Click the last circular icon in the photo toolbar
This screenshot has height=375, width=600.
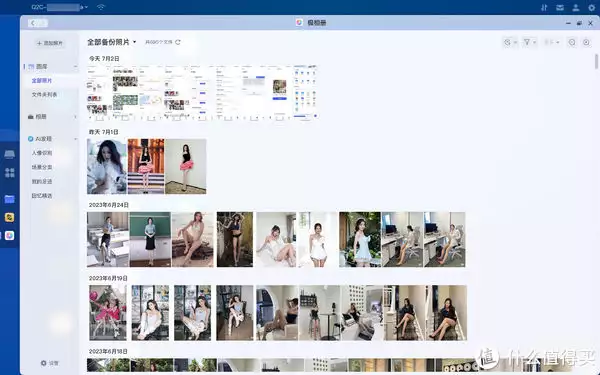pos(586,42)
